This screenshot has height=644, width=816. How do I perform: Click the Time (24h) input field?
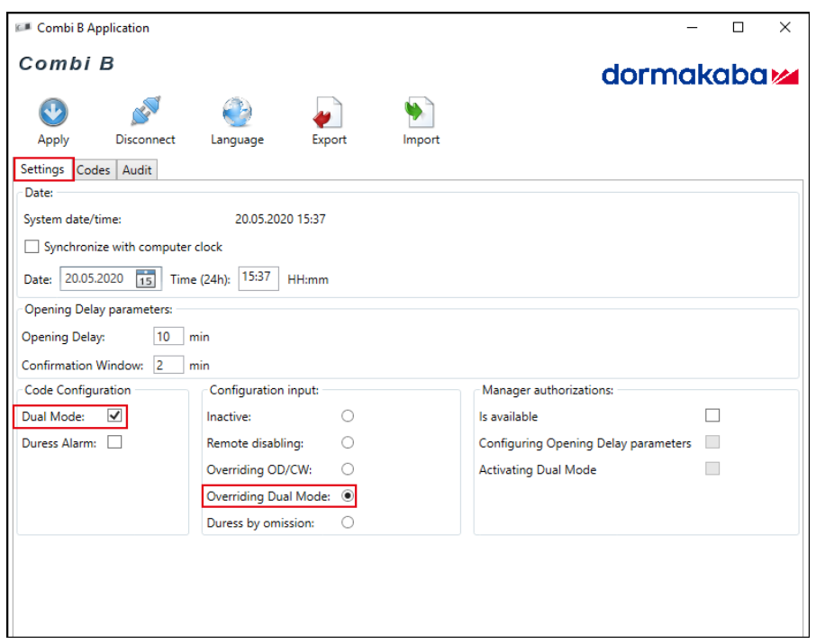pyautogui.click(x=258, y=278)
